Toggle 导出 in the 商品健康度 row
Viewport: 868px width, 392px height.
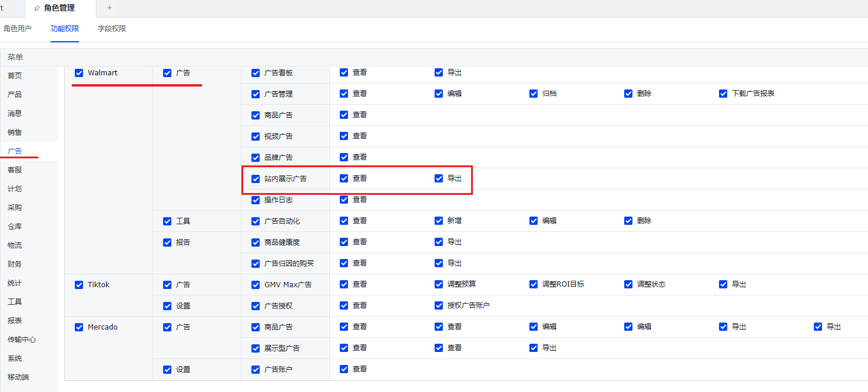tap(439, 242)
